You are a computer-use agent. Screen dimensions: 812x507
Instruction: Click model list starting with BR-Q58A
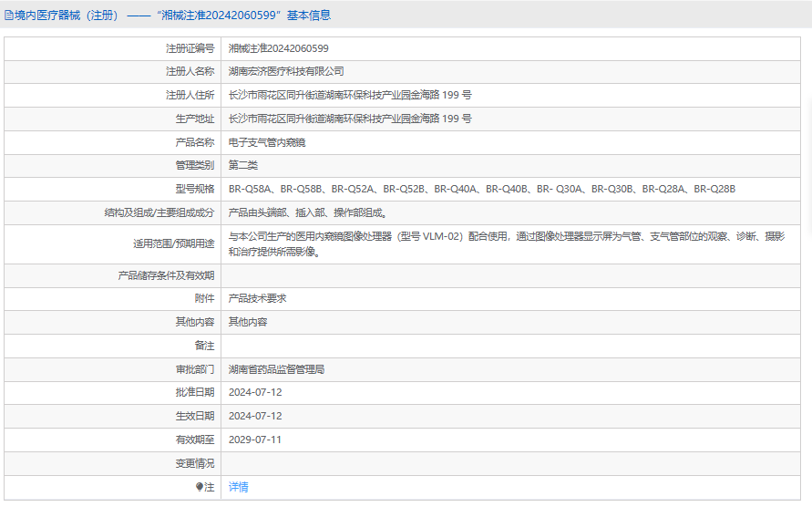pyautogui.click(x=481, y=190)
